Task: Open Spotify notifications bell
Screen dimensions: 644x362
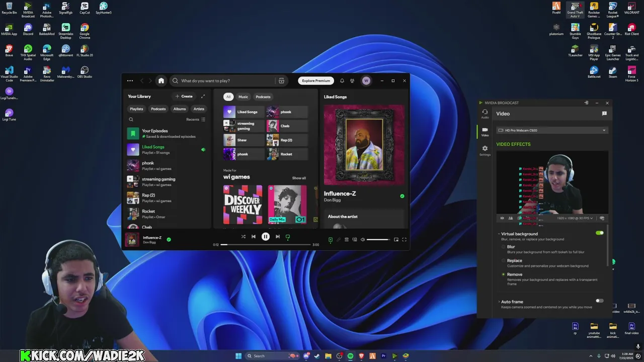Action: tap(342, 80)
